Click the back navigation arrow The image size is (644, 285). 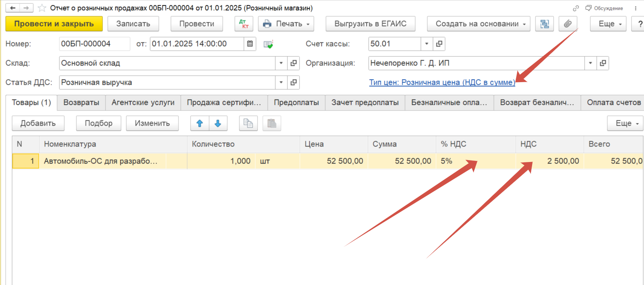coord(12,8)
